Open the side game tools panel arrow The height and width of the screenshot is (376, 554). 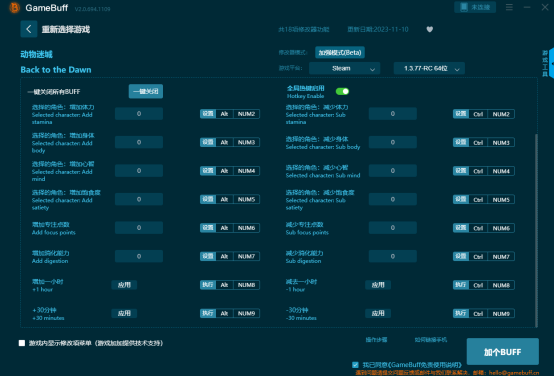coord(552,64)
